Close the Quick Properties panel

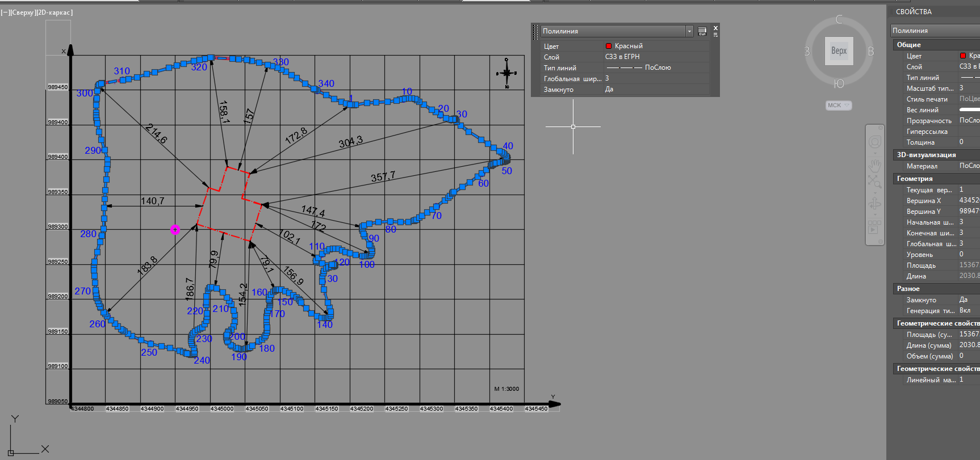[x=715, y=28]
